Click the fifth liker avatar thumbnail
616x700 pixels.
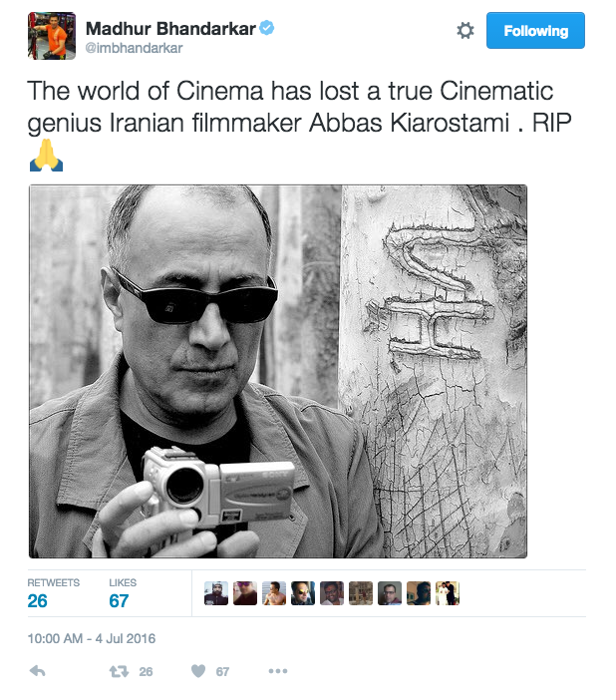[332, 593]
